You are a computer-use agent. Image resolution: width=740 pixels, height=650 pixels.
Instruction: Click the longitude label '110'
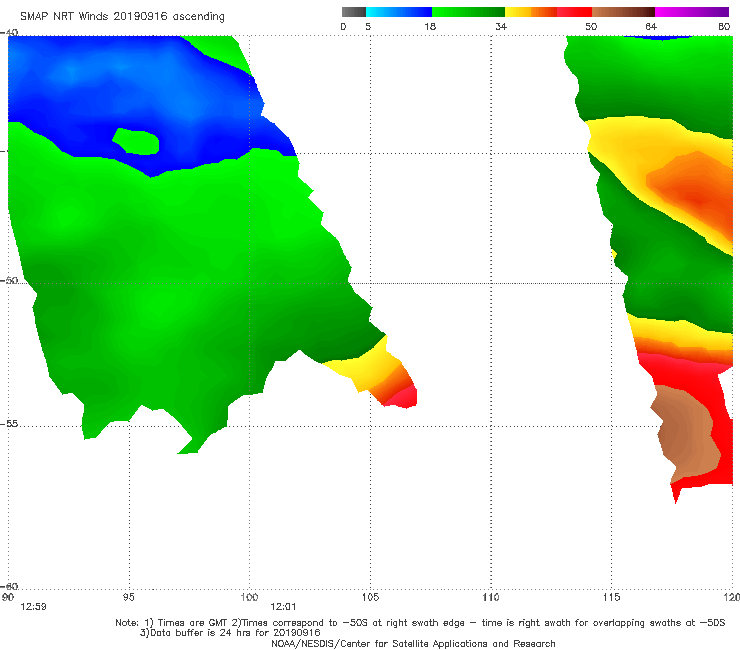point(491,597)
